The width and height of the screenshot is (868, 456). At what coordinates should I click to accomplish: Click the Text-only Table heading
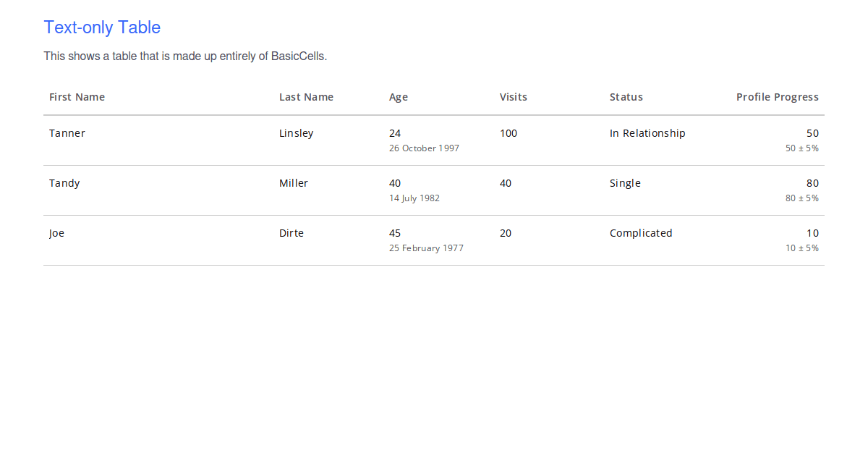[102, 27]
